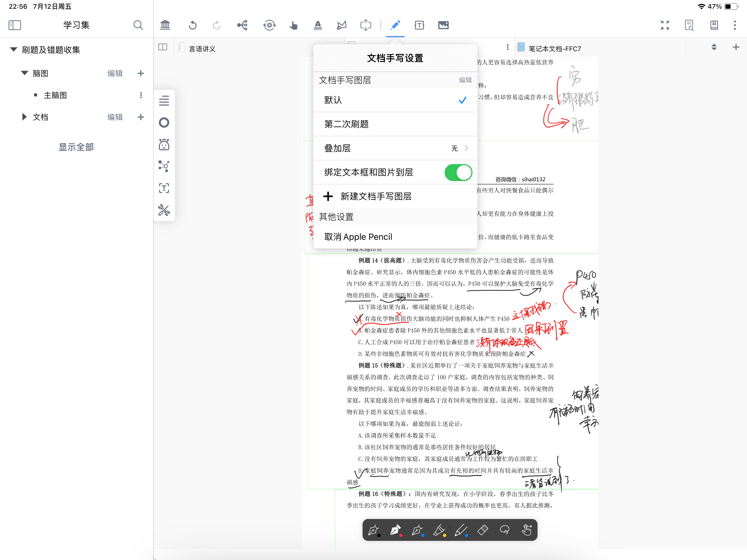Select the red marker pen in bottom bar

pyautogui.click(x=396, y=530)
